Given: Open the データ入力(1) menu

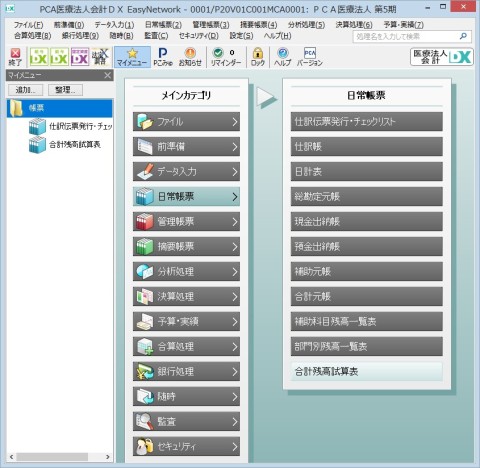Looking at the screenshot, I should coord(114,25).
